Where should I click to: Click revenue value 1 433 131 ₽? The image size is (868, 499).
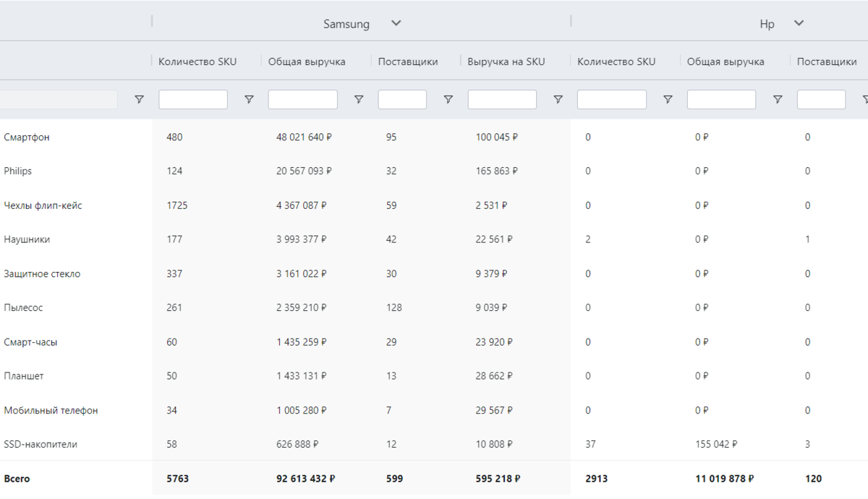[302, 376]
